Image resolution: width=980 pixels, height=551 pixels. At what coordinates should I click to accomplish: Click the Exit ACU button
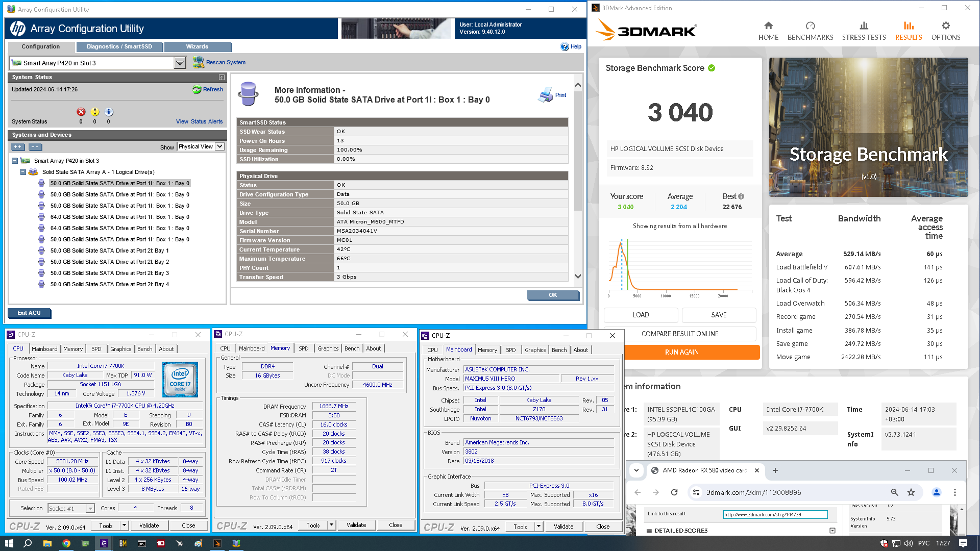pyautogui.click(x=29, y=313)
